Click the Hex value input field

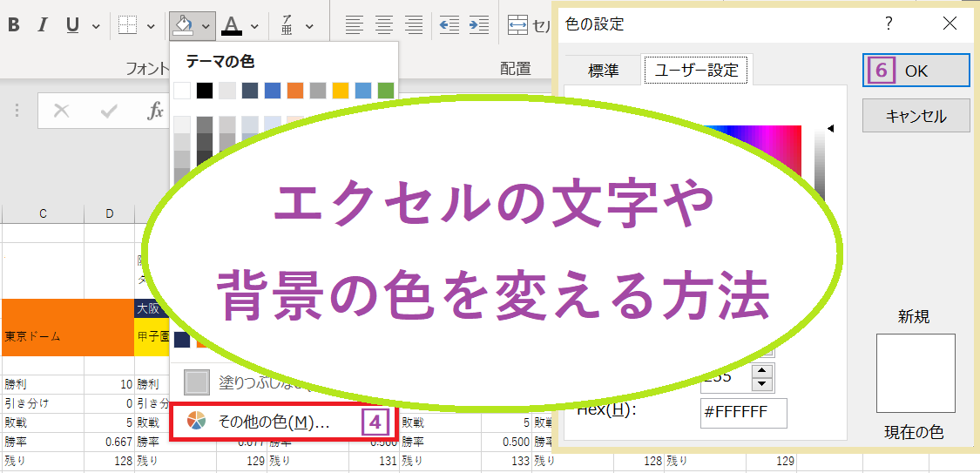pos(744,413)
